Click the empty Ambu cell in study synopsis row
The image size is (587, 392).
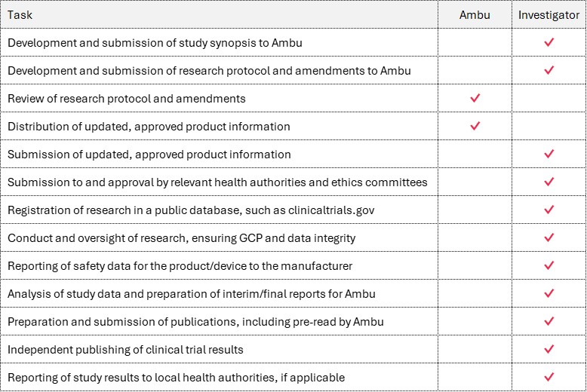coord(475,43)
